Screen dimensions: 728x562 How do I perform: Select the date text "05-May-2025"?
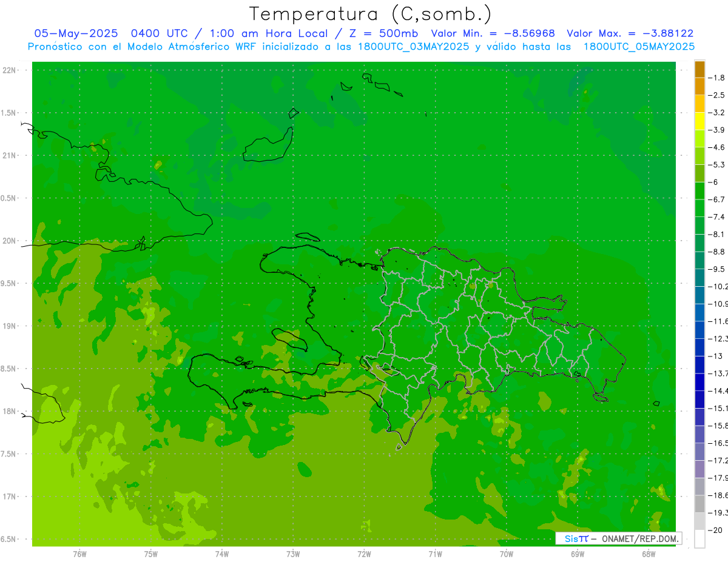pos(76,34)
